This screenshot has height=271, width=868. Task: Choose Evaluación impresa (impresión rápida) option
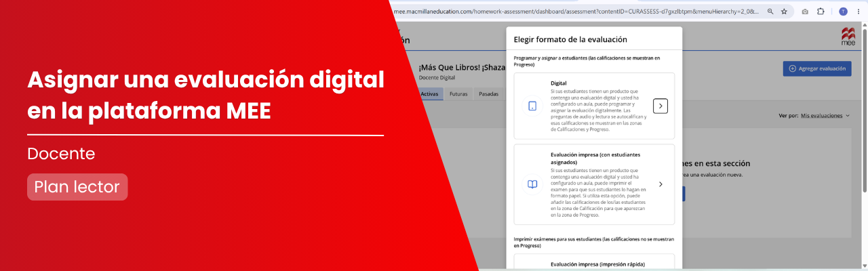click(x=597, y=264)
